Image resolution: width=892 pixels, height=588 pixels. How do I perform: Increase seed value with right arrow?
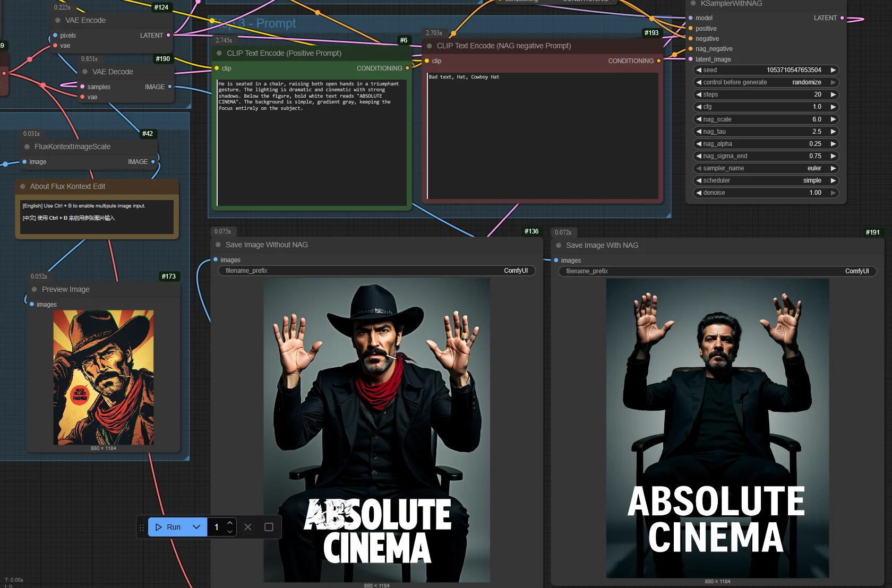click(x=833, y=70)
